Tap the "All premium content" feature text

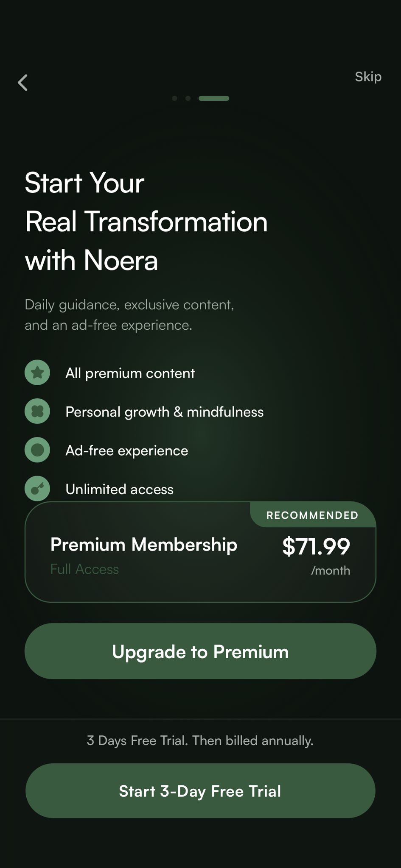130,373
